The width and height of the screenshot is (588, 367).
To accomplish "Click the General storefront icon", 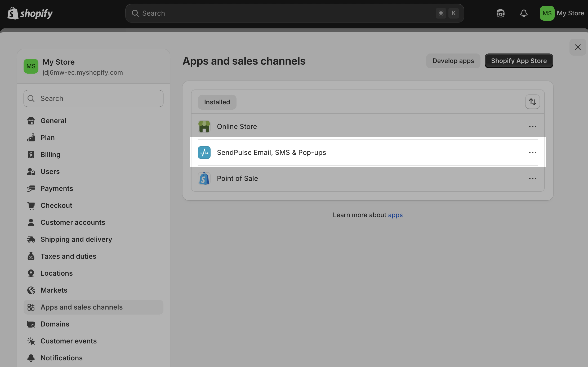I will (31, 121).
